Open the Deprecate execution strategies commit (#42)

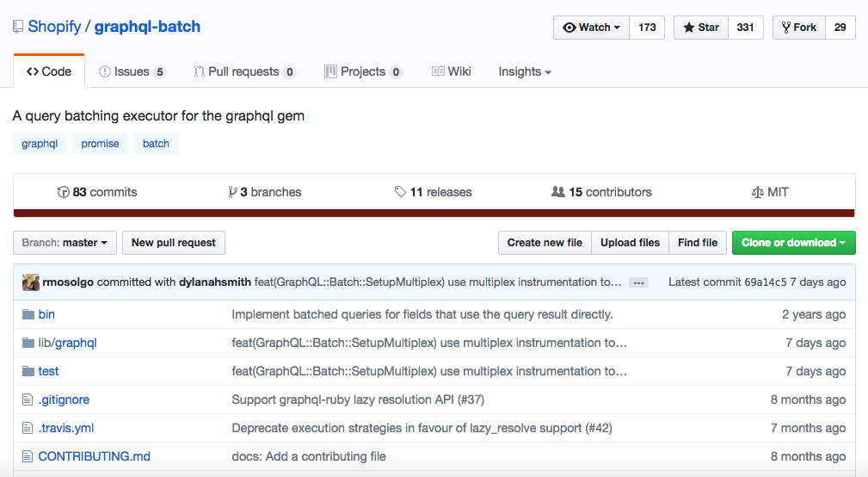coord(422,428)
